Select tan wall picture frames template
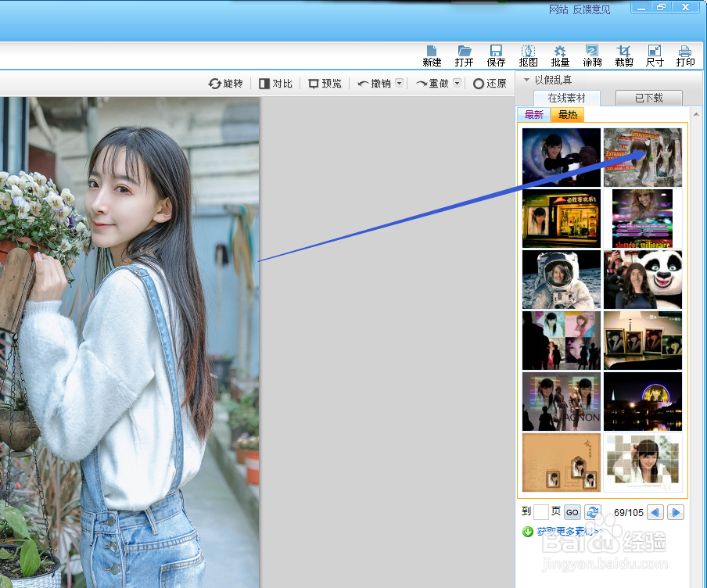 click(562, 462)
